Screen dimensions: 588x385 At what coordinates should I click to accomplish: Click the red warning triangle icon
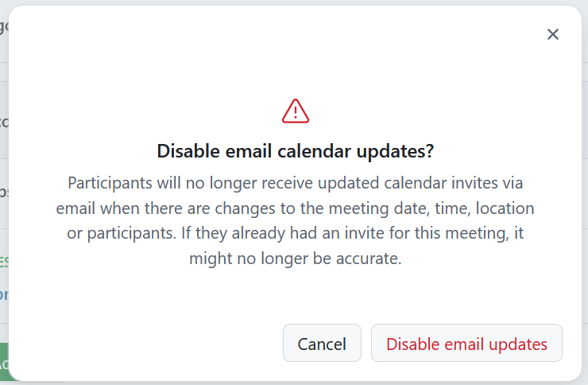tap(295, 111)
